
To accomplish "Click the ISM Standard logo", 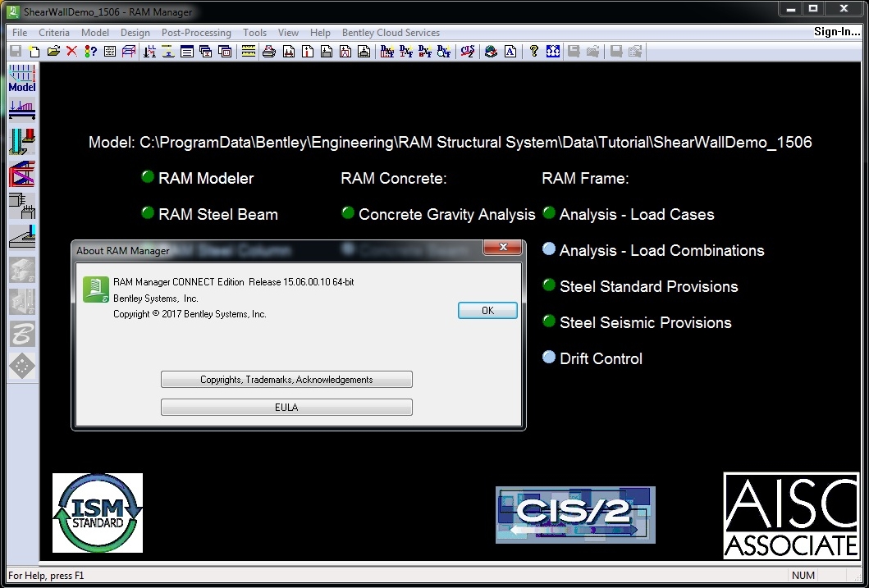I will coord(98,513).
